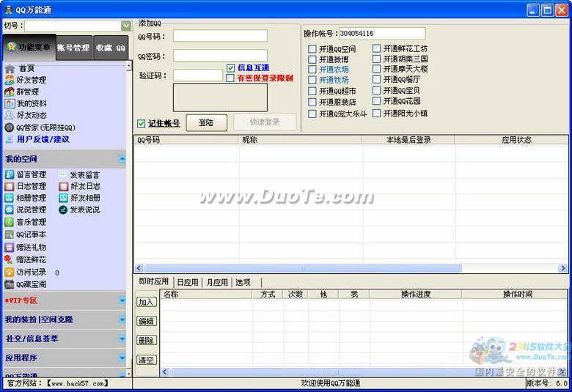Select the 选项 tab

[243, 283]
